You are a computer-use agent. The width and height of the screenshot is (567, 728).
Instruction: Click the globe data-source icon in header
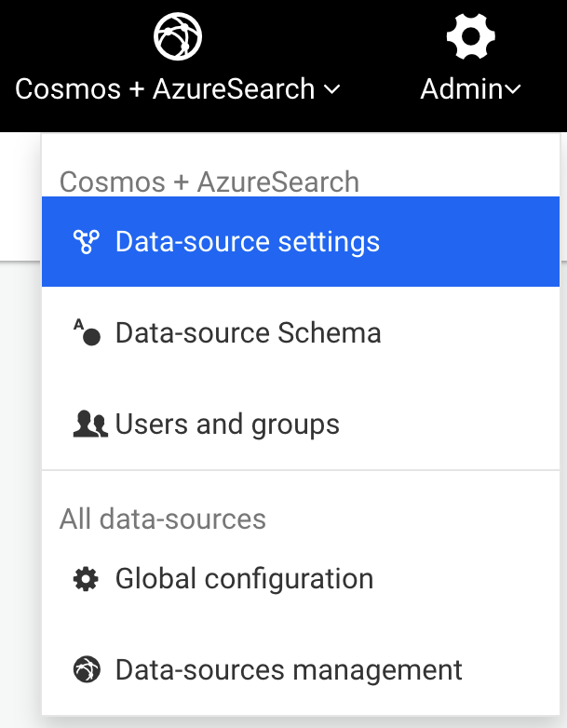[178, 36]
